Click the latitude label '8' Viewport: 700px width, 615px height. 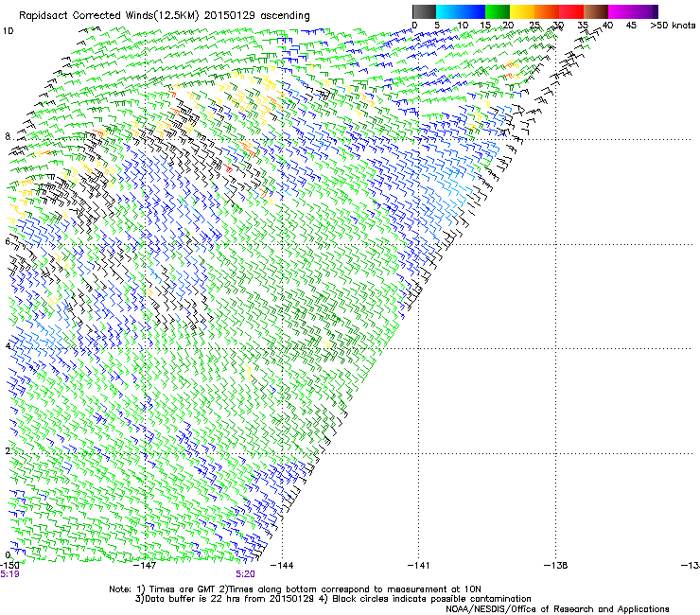click(8, 136)
